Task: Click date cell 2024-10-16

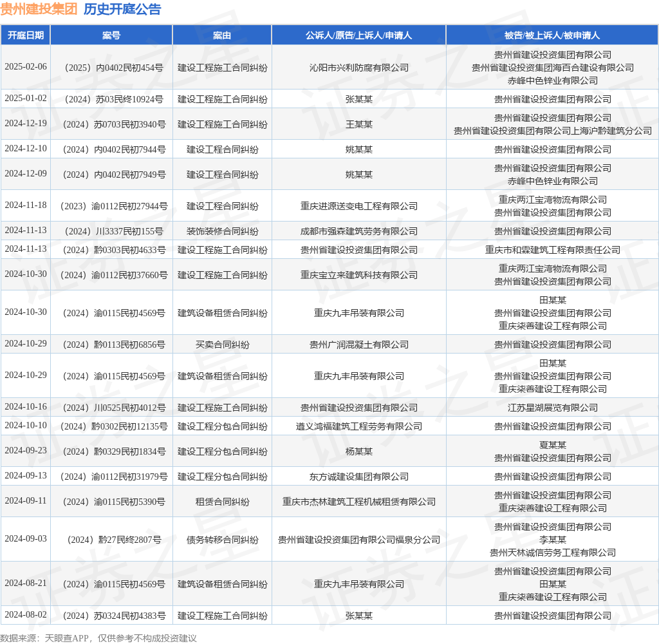Action: 26,407
